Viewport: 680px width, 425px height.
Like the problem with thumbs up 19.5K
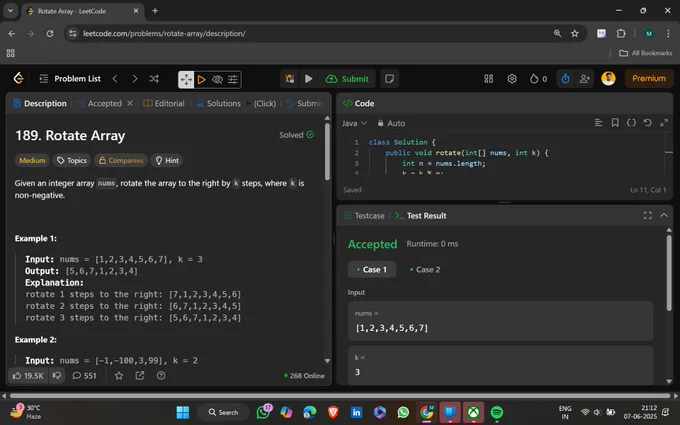point(28,376)
